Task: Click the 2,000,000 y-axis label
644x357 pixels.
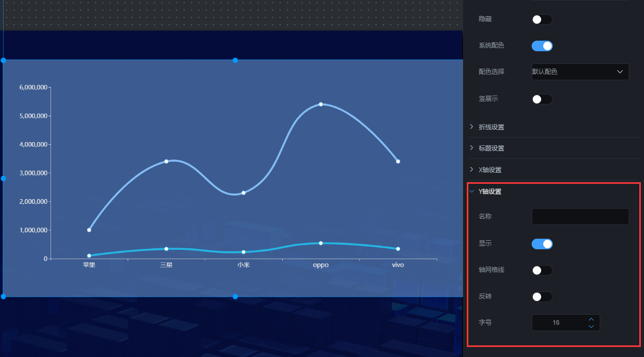Action: (33, 201)
